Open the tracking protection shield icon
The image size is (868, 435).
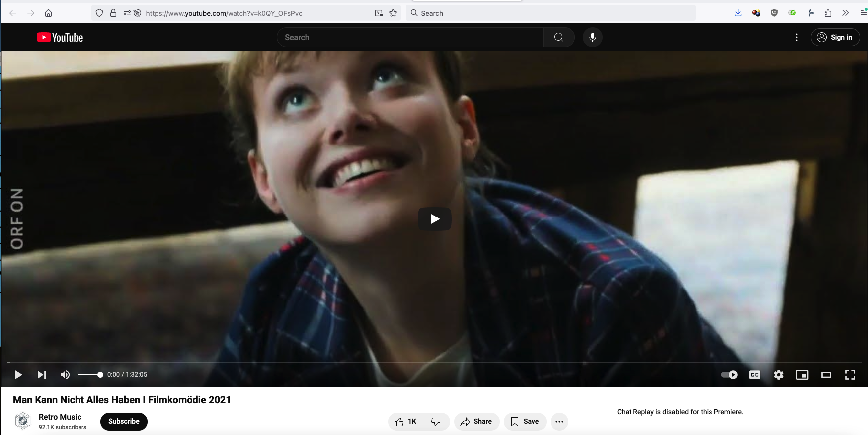click(99, 13)
